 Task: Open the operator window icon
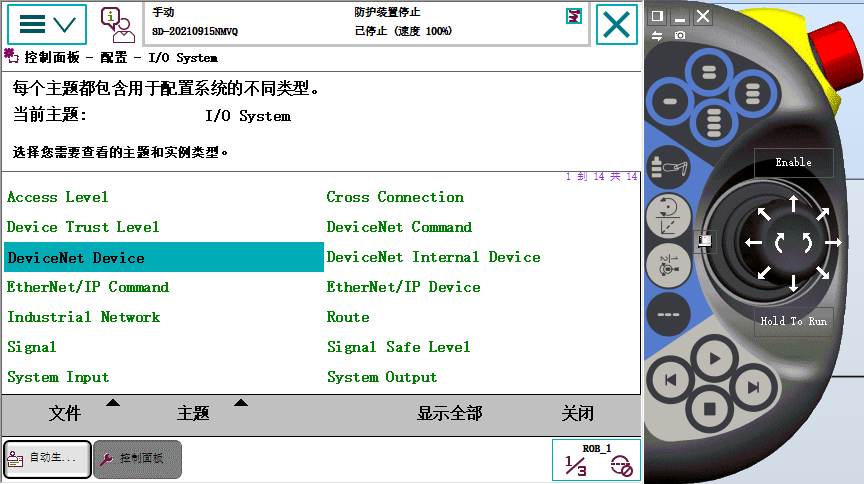click(117, 25)
